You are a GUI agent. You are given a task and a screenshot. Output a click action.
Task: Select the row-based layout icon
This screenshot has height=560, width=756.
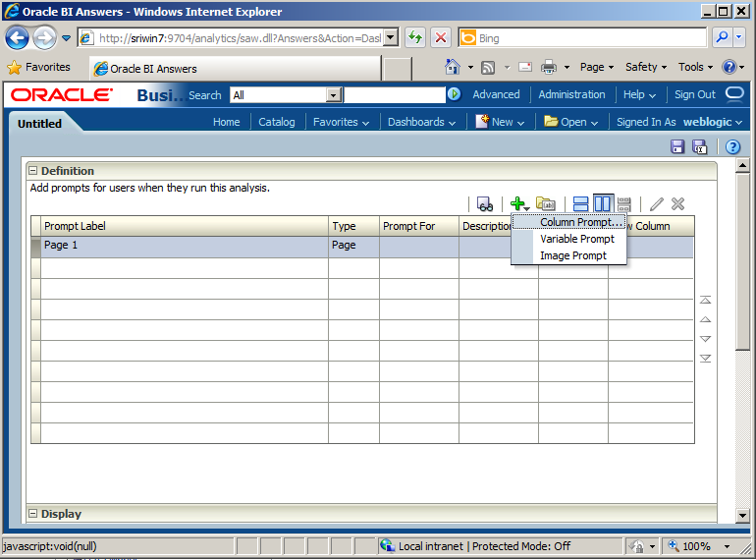coord(580,204)
